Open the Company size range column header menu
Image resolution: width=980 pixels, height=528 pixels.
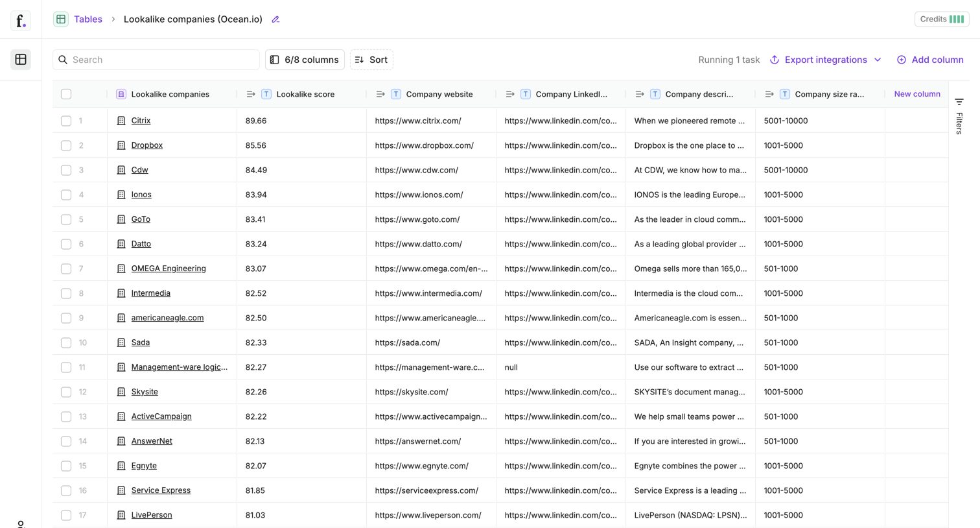coord(821,94)
